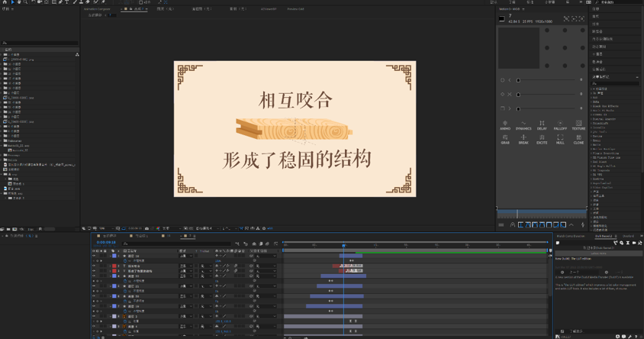644x339 pixels.
Task: Toggle visibility of the red text layer 2
Action: 95,266
